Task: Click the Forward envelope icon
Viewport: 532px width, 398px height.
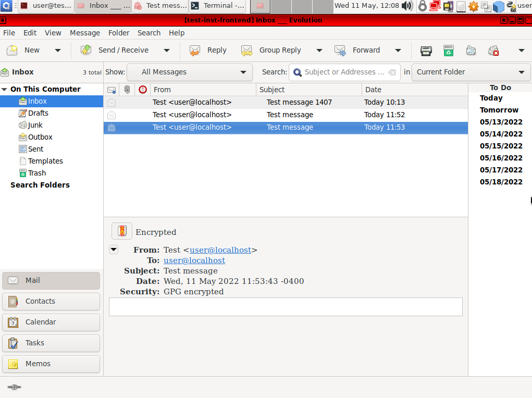Action: click(340, 50)
